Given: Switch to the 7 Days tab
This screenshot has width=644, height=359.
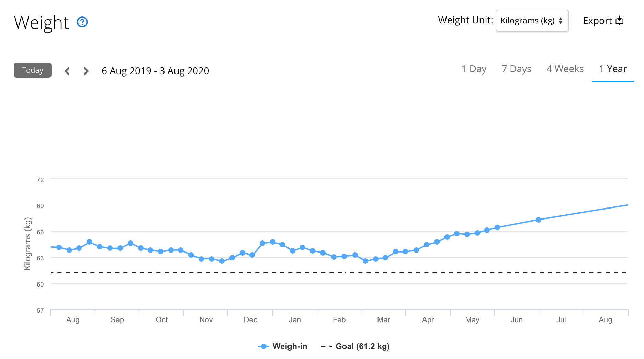Looking at the screenshot, I should coord(516,69).
